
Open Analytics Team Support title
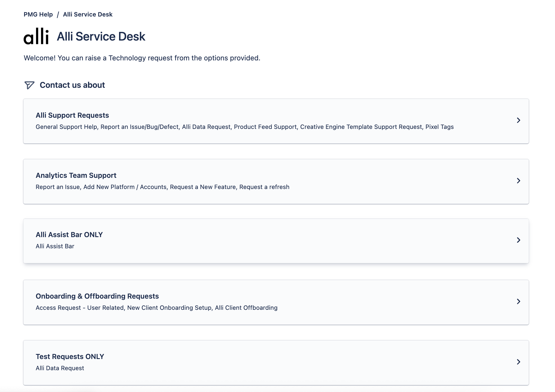[x=76, y=175]
